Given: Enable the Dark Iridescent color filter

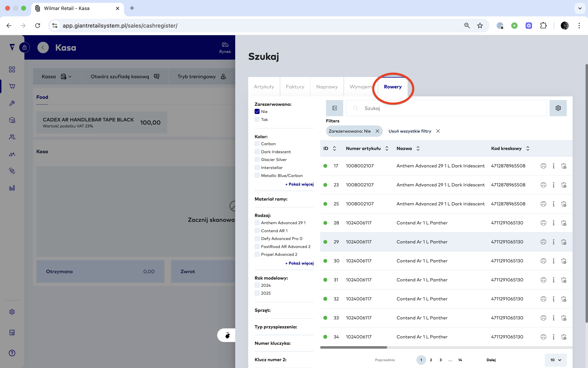Looking at the screenshot, I should pos(257,152).
